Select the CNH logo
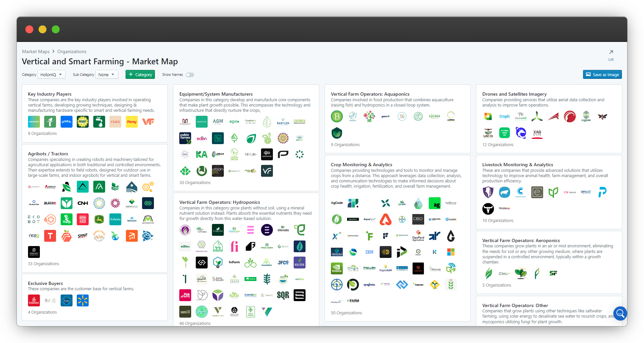This screenshot has height=343, width=644. point(83,203)
